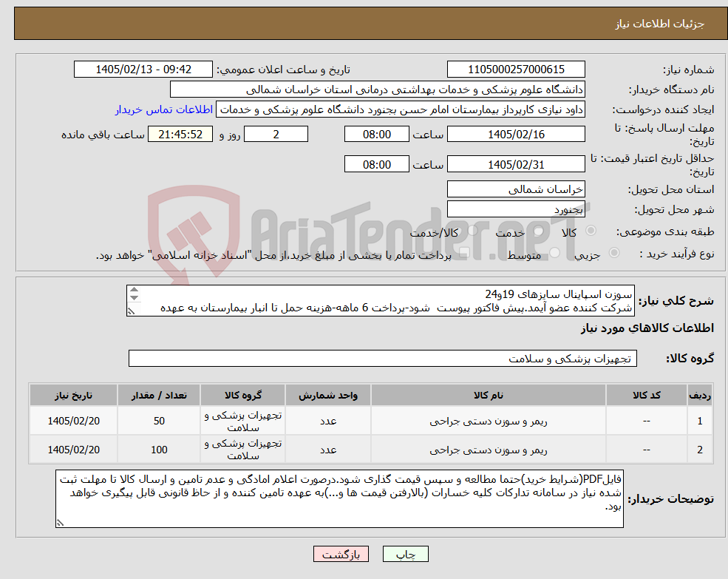Click the نام کالا column header
This screenshot has width=728, height=579.
488,395
